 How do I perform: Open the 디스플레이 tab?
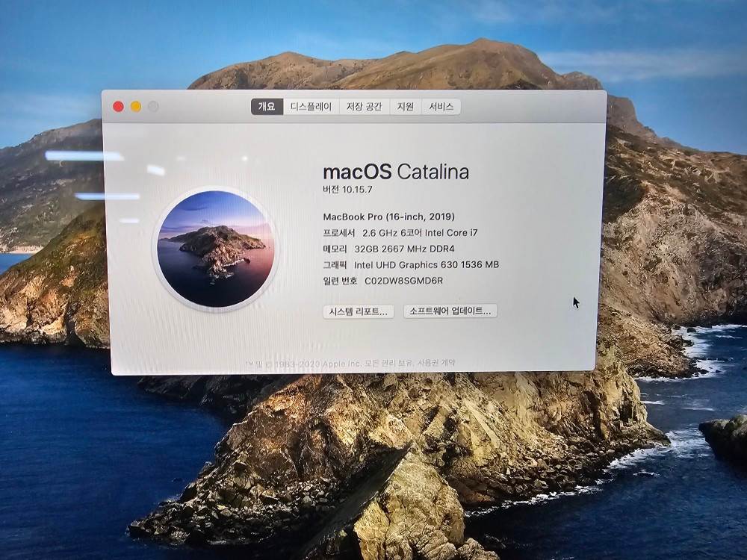pos(311,107)
